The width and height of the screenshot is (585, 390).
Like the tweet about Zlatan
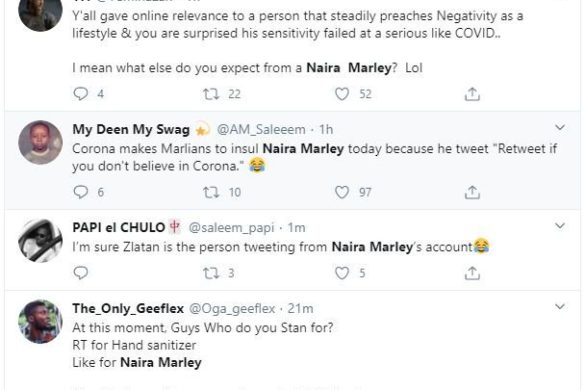pyautogui.click(x=341, y=273)
